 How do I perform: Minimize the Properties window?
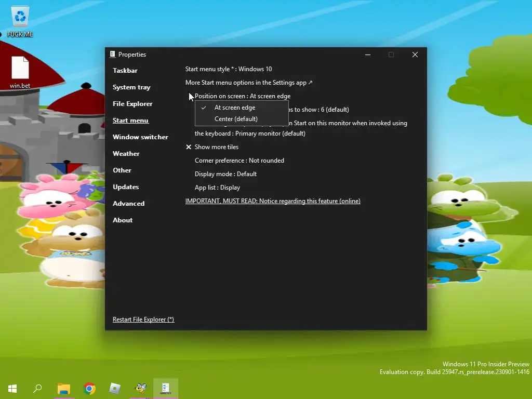coord(368,55)
